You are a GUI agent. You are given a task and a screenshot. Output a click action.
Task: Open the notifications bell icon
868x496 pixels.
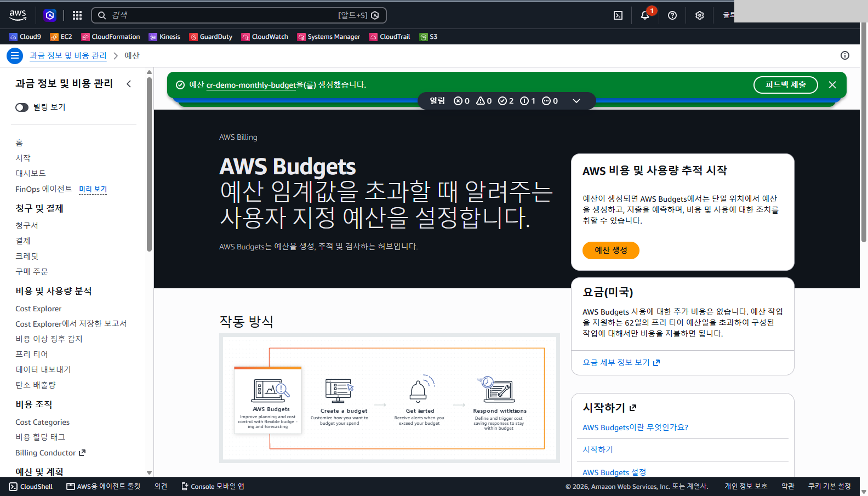(x=645, y=15)
